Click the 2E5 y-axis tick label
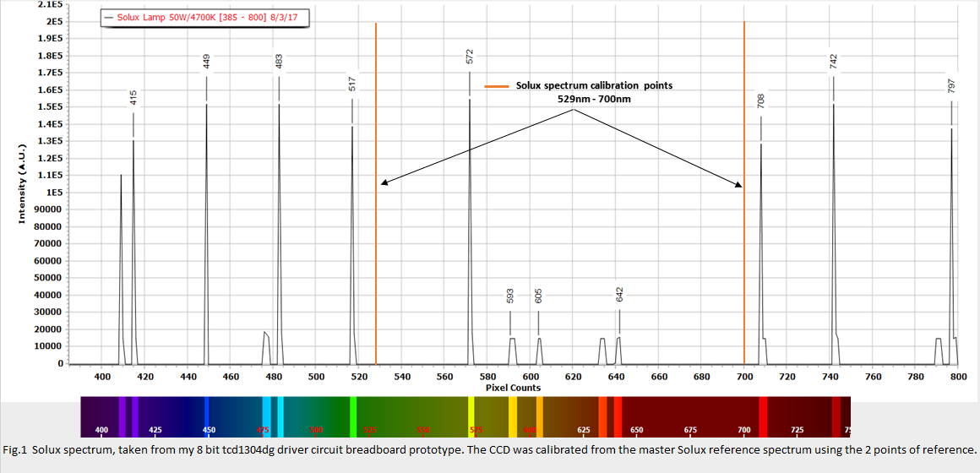The image size is (980, 473). pyautogui.click(x=53, y=21)
